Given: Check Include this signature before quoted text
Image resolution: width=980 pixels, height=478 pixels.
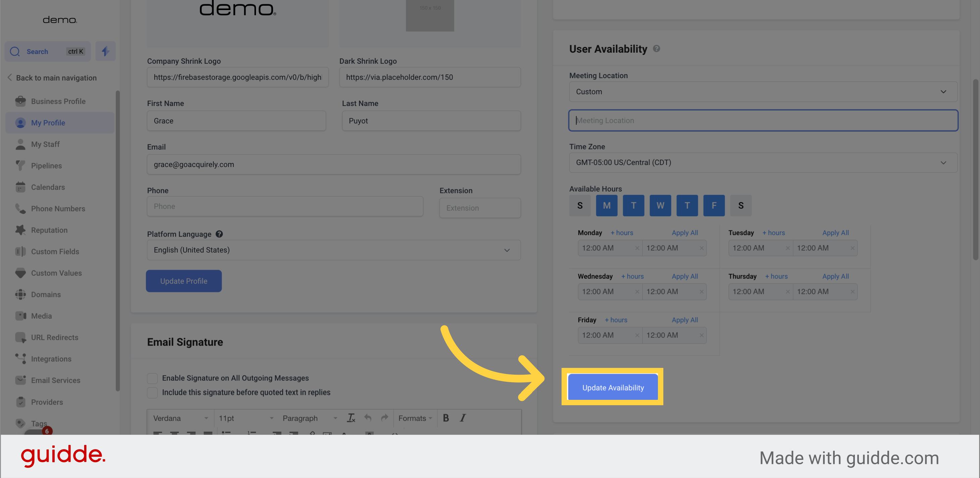Looking at the screenshot, I should (x=152, y=392).
